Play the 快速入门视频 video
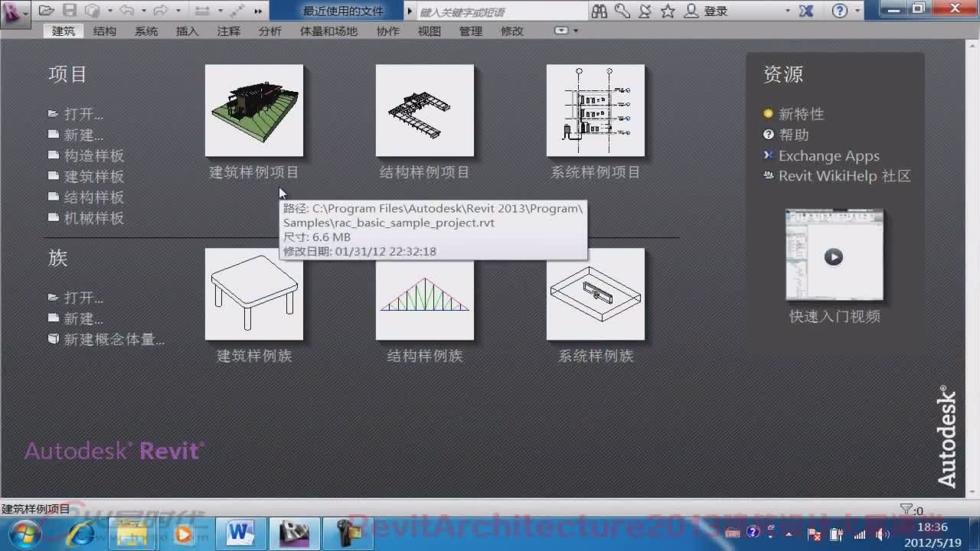Image resolution: width=980 pixels, height=551 pixels. (x=834, y=256)
